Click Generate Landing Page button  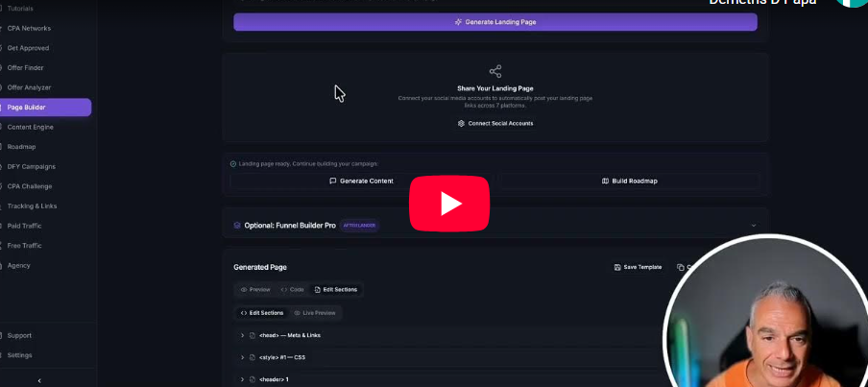[495, 22]
